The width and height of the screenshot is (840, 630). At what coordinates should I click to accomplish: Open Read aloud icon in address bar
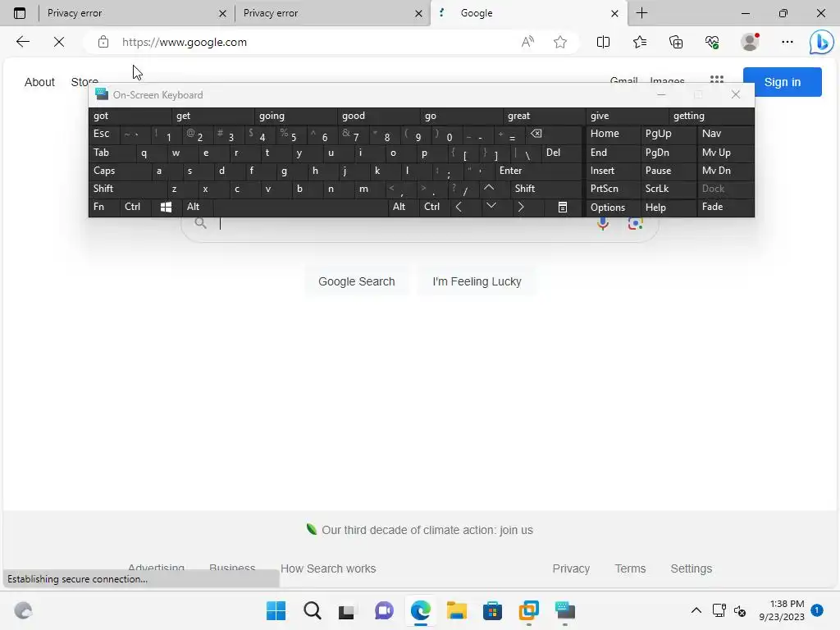pos(527,42)
